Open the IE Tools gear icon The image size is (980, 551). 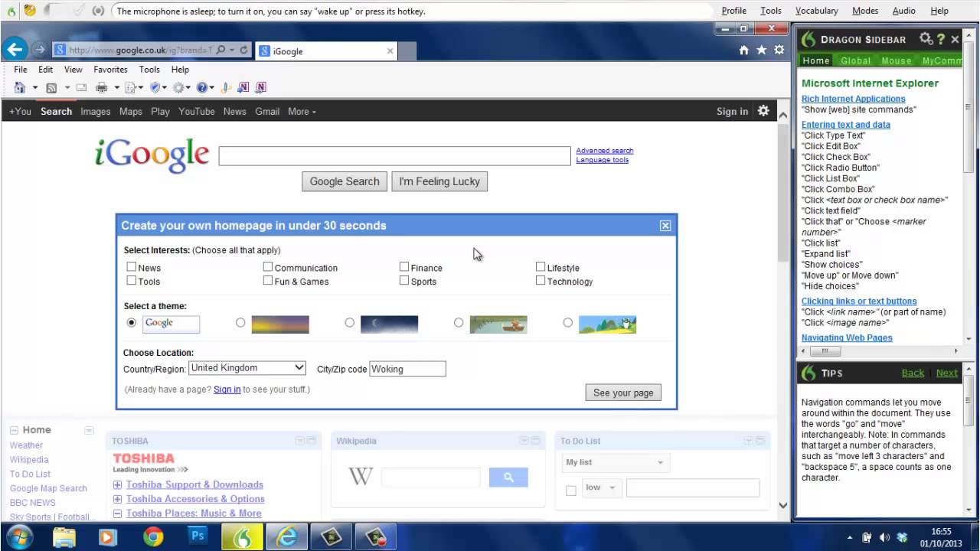[x=779, y=50]
